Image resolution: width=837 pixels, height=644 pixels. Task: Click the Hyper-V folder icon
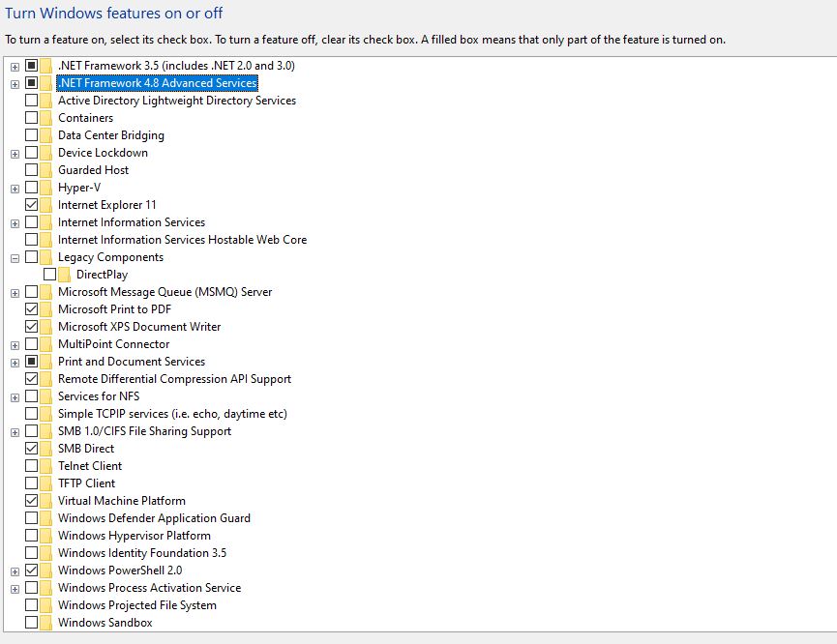tap(46, 188)
